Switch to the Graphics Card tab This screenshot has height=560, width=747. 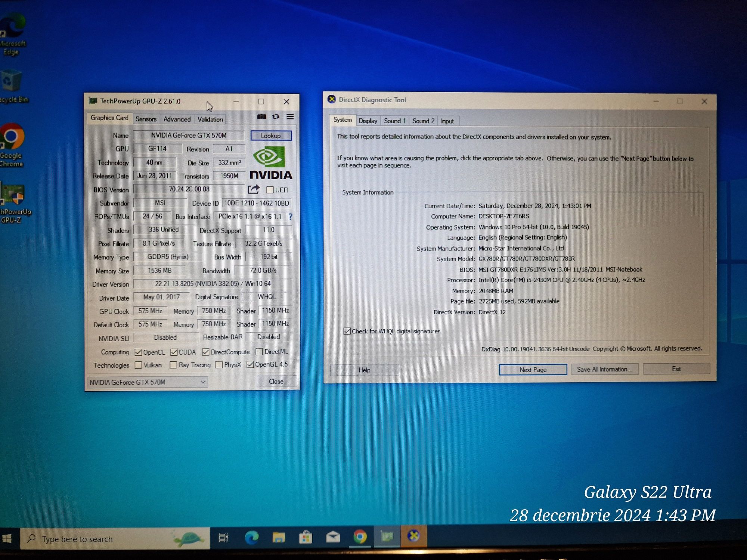109,118
